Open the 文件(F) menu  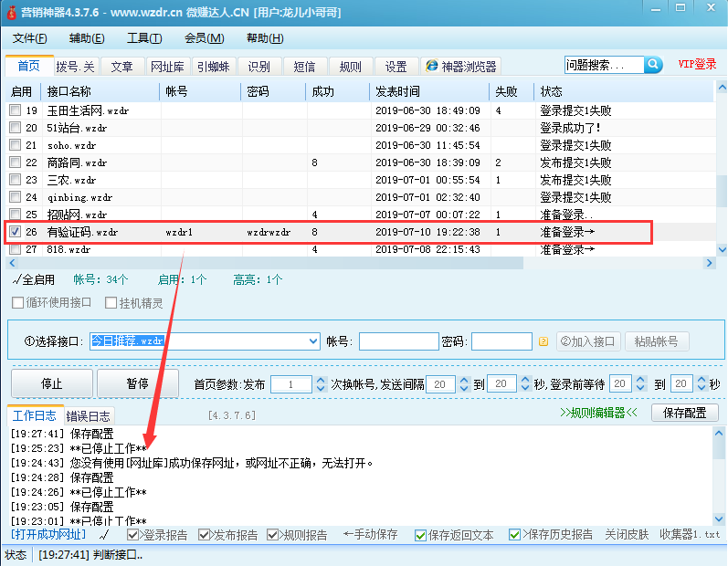30,38
